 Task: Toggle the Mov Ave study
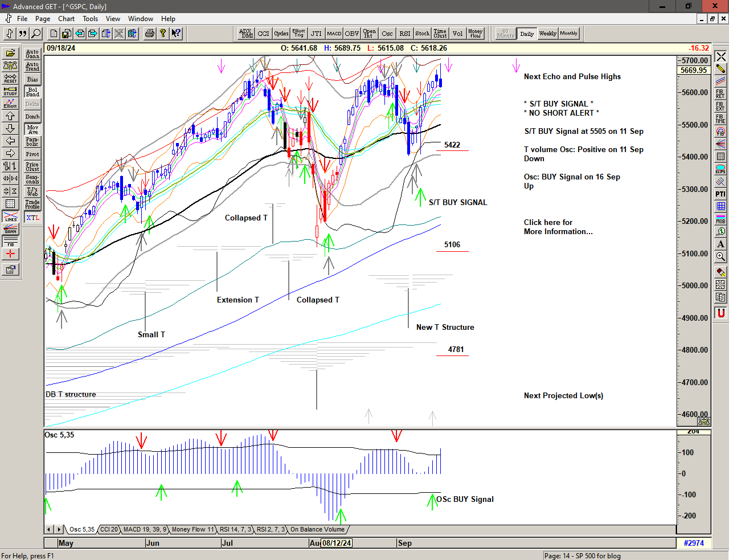pyautogui.click(x=32, y=129)
